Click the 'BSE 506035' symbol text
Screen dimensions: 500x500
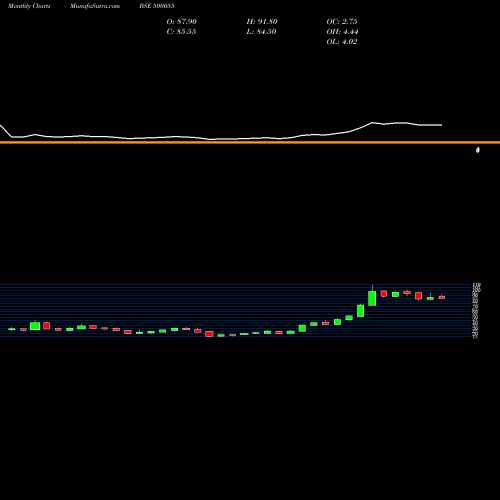click(x=157, y=6)
